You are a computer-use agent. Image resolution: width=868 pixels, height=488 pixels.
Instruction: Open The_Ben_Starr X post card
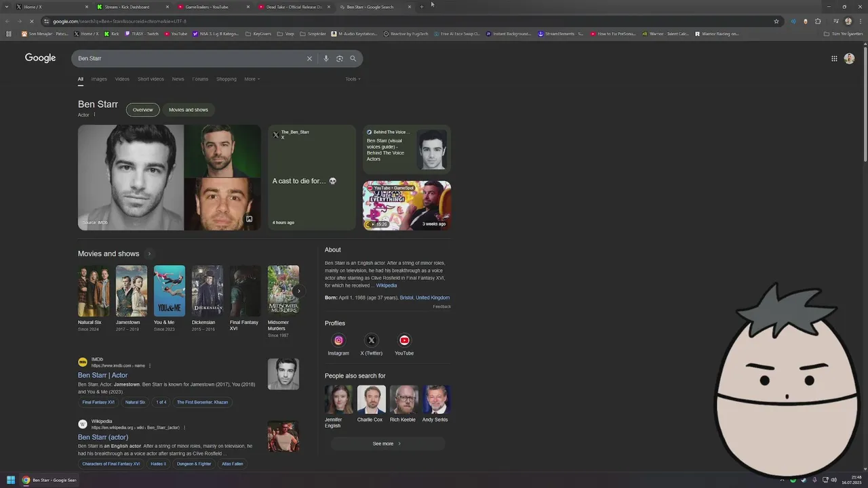[312, 178]
